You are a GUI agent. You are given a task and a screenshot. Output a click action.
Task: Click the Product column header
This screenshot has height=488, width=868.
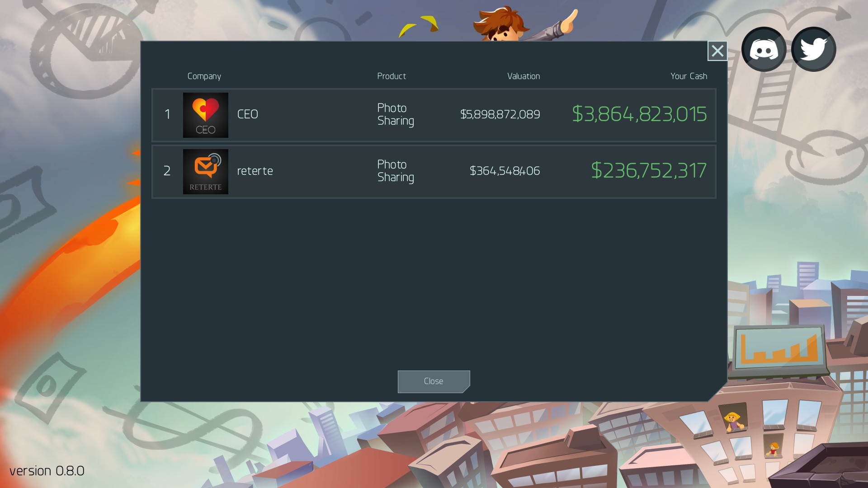click(x=392, y=76)
